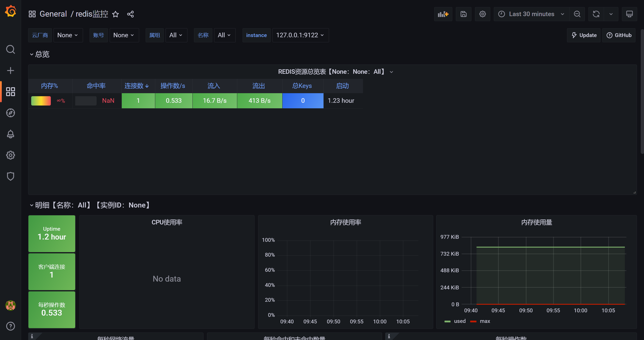The image size is (644, 340).
Task: Collapse the 总览 row
Action: [x=39, y=54]
